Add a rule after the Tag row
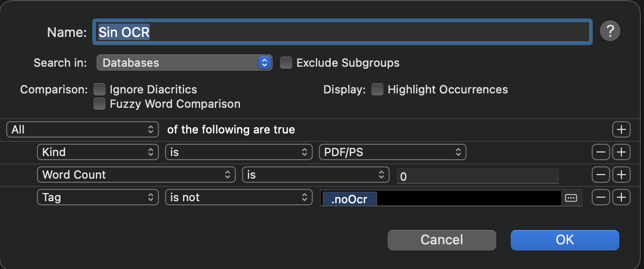 pyautogui.click(x=621, y=197)
